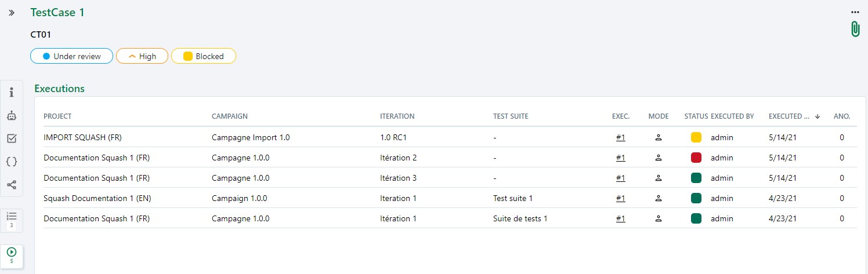
Task: Click the yellow blocked status square in table
Action: click(696, 138)
